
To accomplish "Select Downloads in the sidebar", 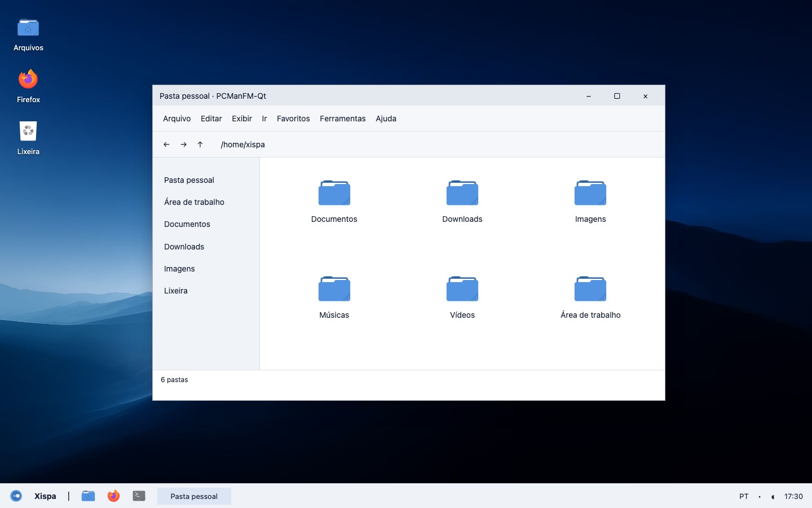I will (184, 247).
